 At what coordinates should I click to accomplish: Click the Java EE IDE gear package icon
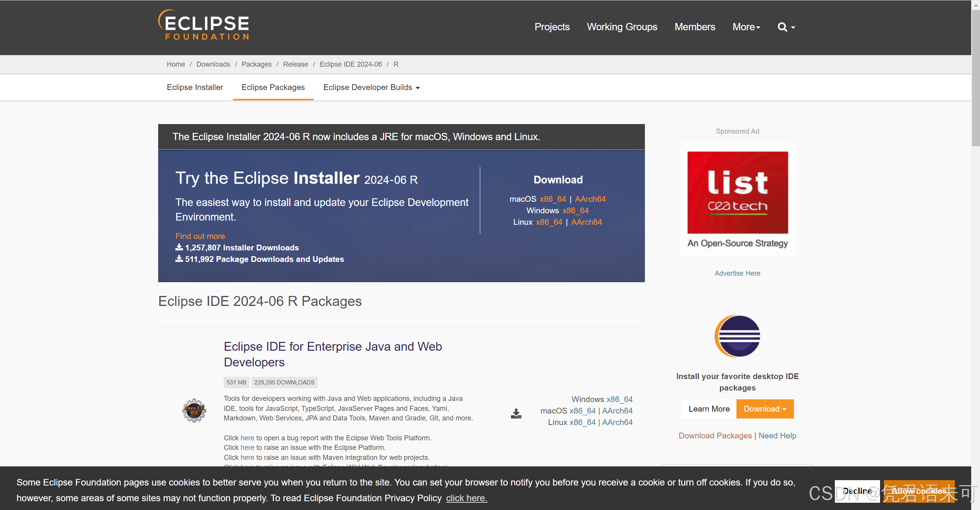coord(194,410)
